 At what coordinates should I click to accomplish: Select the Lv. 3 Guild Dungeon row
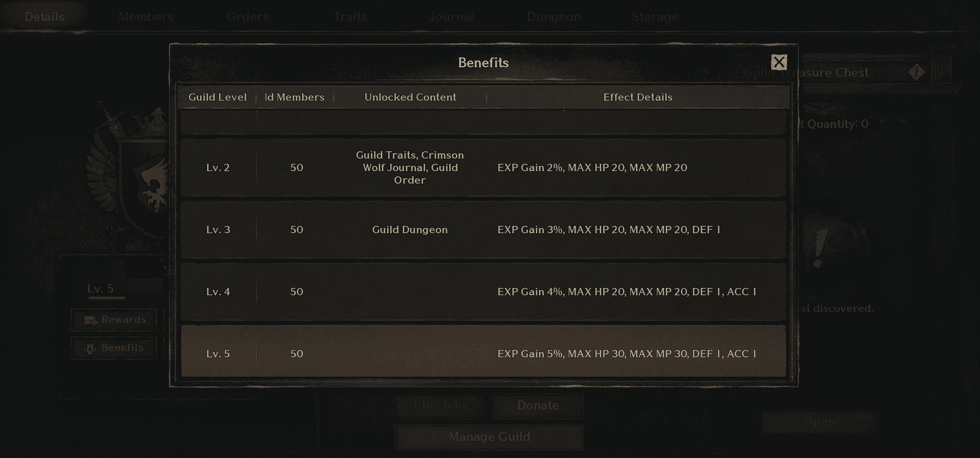click(x=483, y=230)
